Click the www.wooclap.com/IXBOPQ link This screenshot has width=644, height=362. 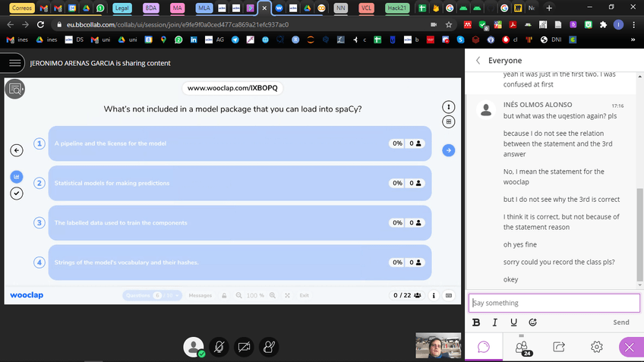point(232,88)
